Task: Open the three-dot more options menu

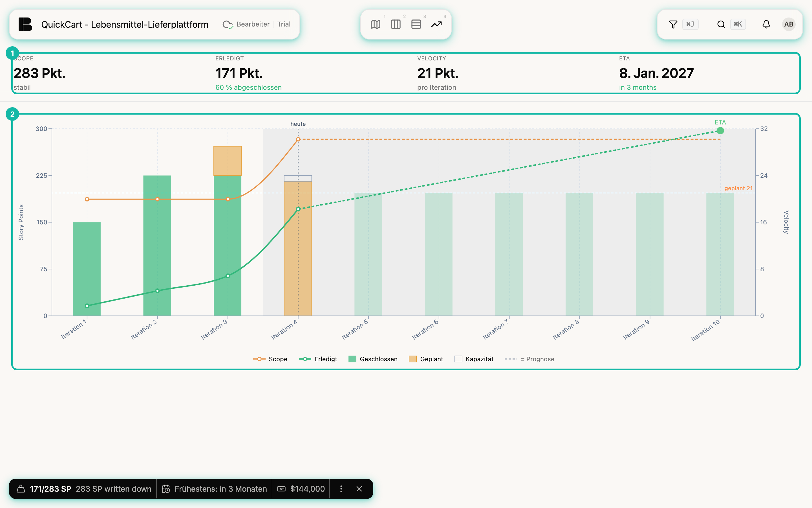Action: tap(341, 489)
